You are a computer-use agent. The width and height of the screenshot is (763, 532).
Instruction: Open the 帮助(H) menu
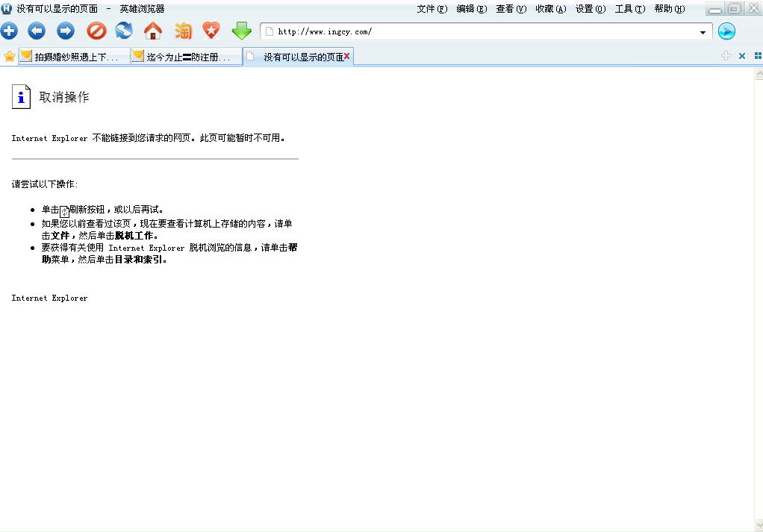point(670,9)
